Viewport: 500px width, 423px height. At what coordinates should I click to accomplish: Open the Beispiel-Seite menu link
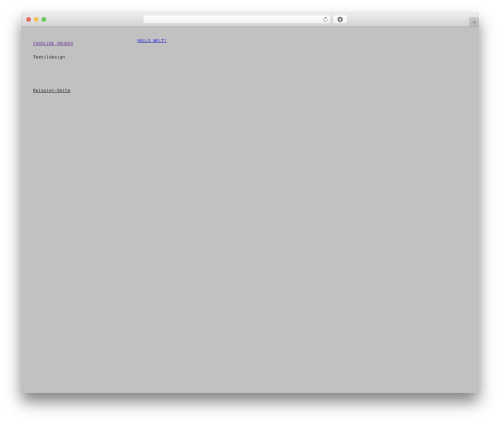(52, 90)
